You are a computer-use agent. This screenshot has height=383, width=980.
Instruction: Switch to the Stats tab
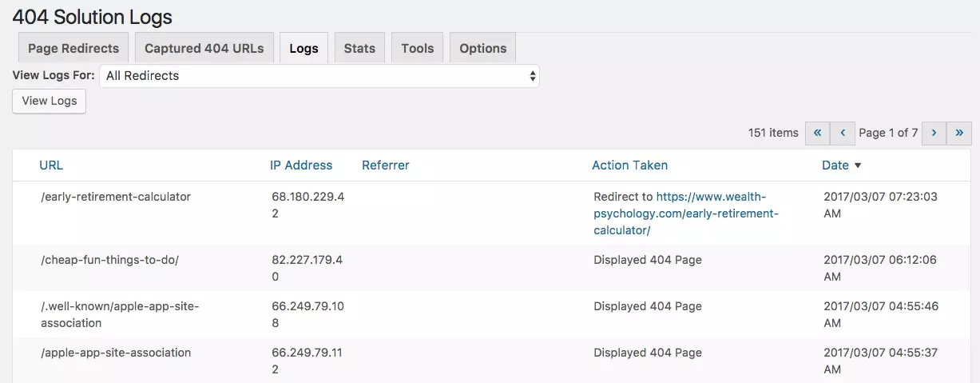coord(359,48)
